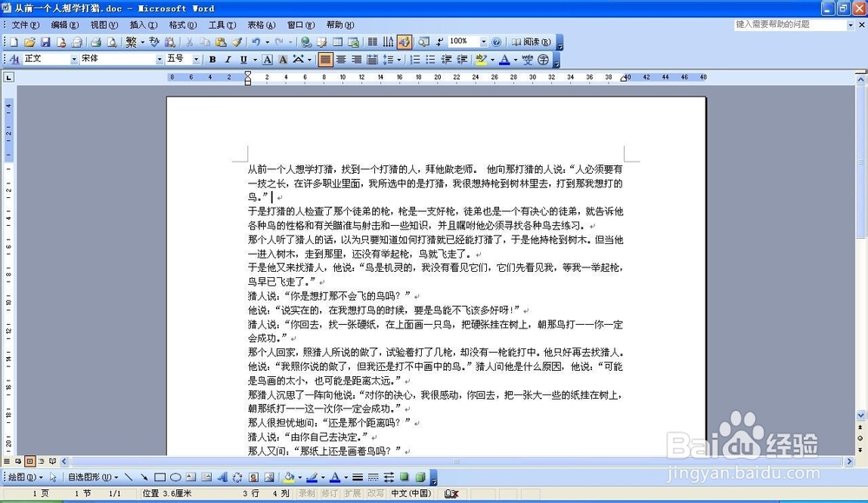Insert a text box from drawing toolbar

pos(191,477)
